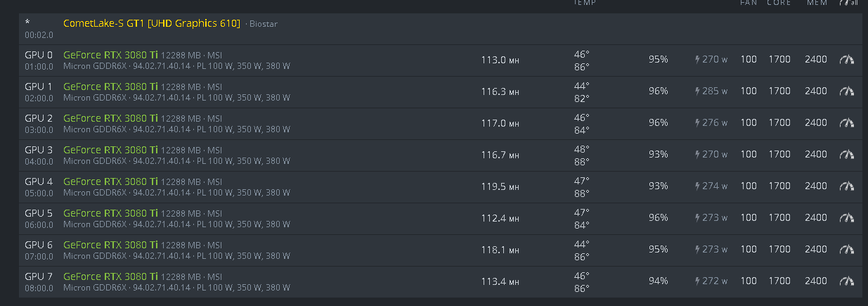Click the power lightning icon for GPU 1
The height and width of the screenshot is (306, 868).
pyautogui.click(x=697, y=91)
